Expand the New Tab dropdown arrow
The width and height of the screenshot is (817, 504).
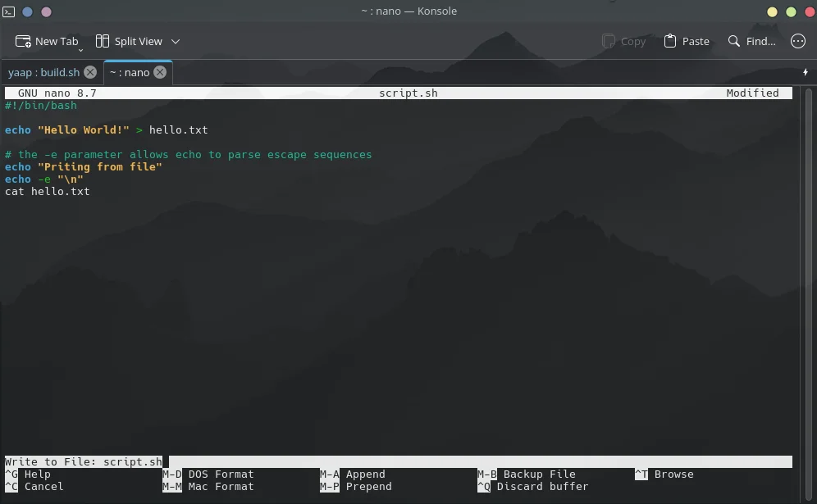point(80,50)
